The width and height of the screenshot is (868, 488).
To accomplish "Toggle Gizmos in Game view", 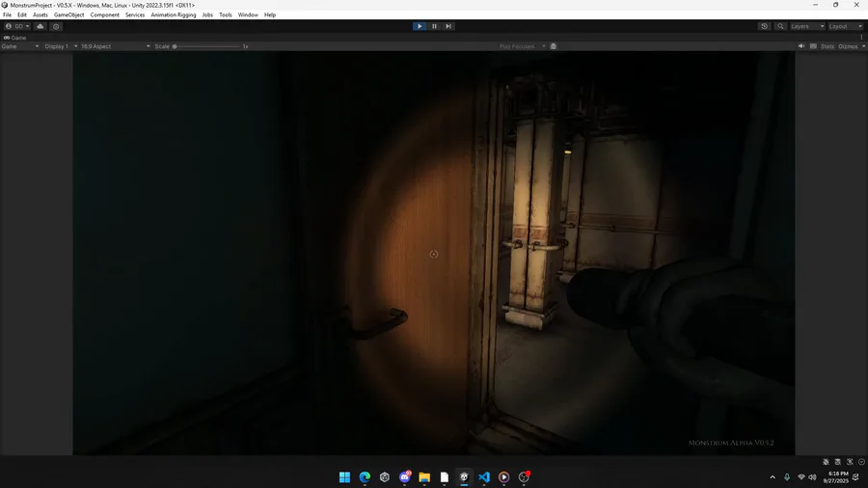I will [848, 46].
